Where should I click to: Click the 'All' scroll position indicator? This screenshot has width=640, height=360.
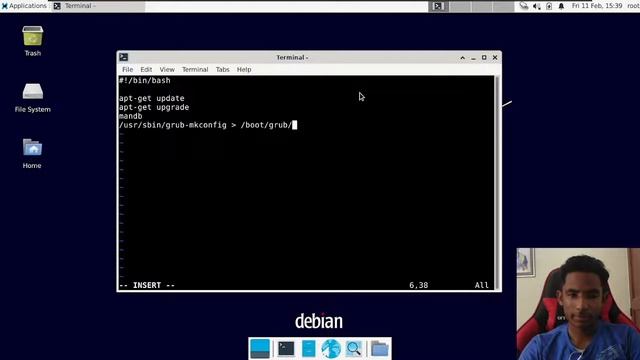click(x=482, y=285)
